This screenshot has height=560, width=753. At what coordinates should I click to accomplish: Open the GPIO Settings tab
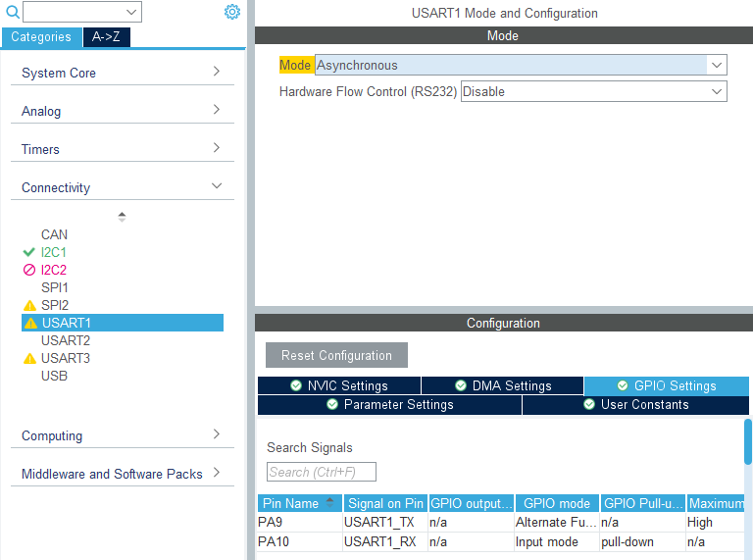tap(667, 385)
